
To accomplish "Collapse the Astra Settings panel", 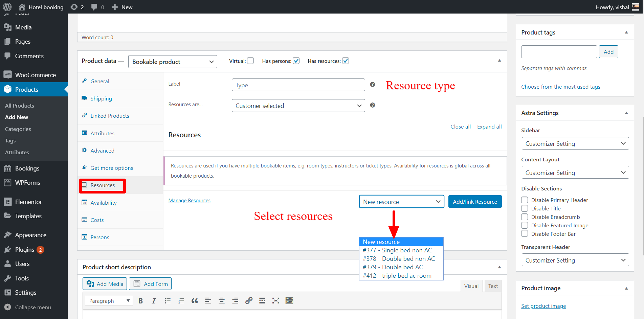I will [626, 113].
